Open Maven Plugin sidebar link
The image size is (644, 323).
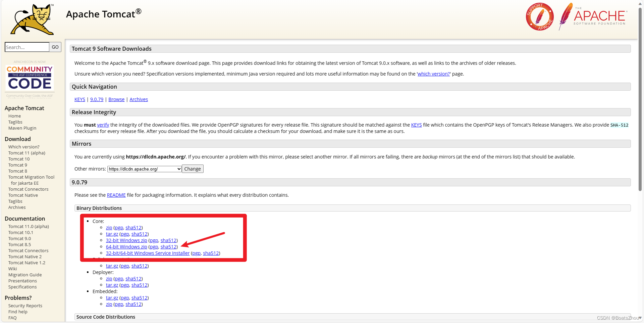(22, 128)
